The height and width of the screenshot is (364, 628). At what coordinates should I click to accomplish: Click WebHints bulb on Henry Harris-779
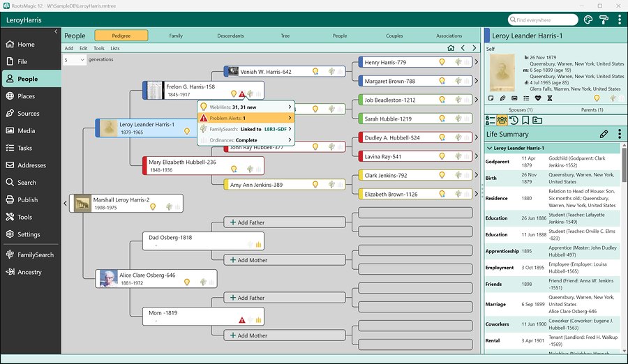tap(442, 62)
